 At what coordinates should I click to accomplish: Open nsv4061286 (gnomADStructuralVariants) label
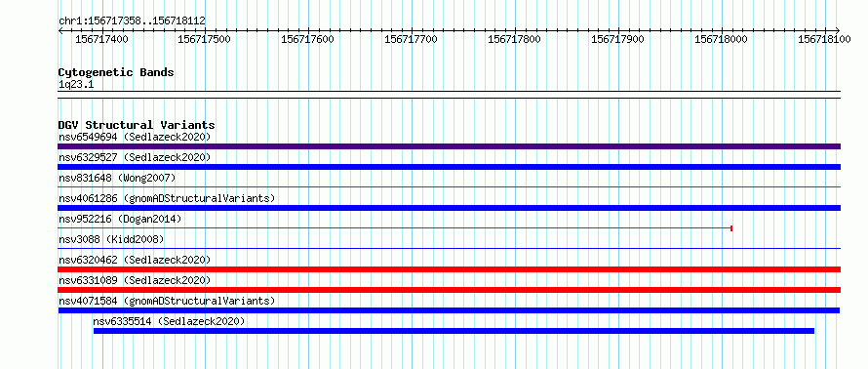(x=167, y=198)
